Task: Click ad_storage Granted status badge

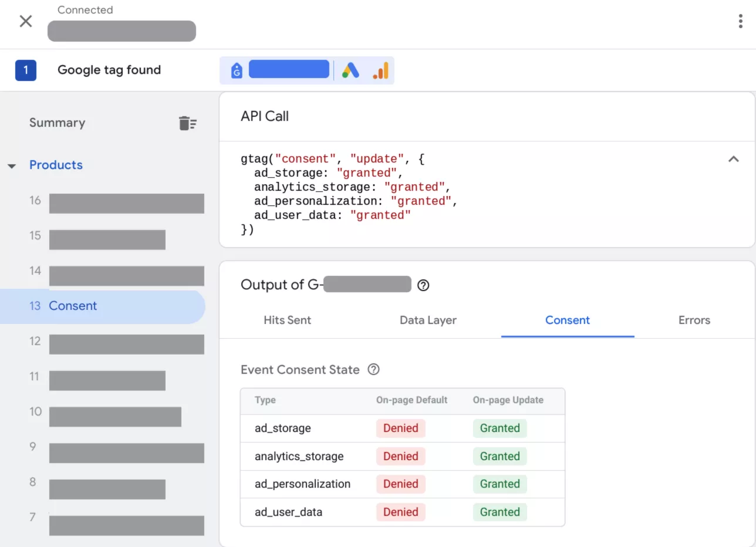Action: point(500,428)
